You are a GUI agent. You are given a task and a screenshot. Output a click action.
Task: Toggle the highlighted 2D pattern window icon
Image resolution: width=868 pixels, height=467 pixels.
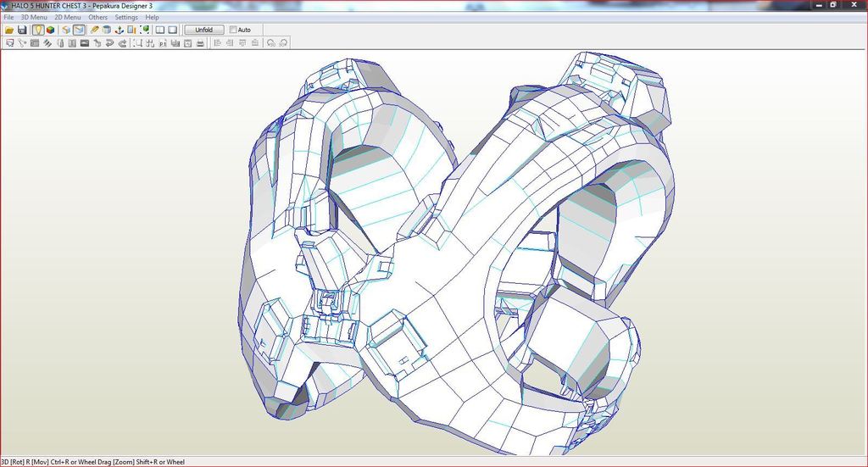click(79, 30)
